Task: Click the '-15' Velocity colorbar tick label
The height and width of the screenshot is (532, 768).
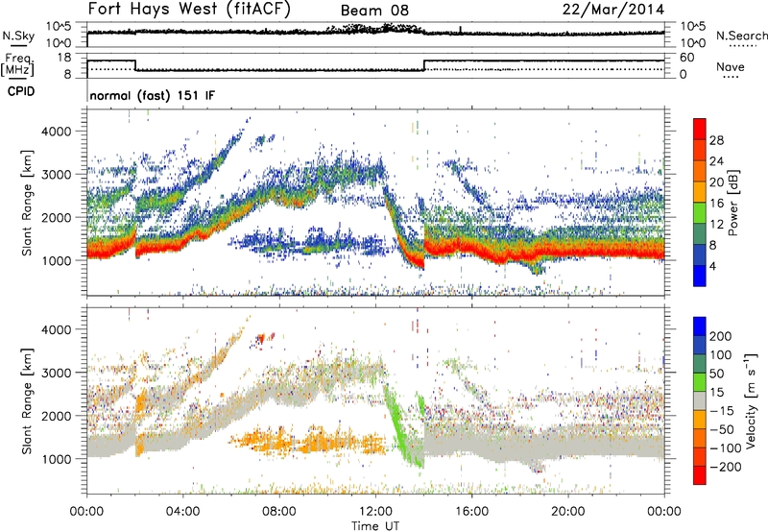Action: pyautogui.click(x=721, y=411)
